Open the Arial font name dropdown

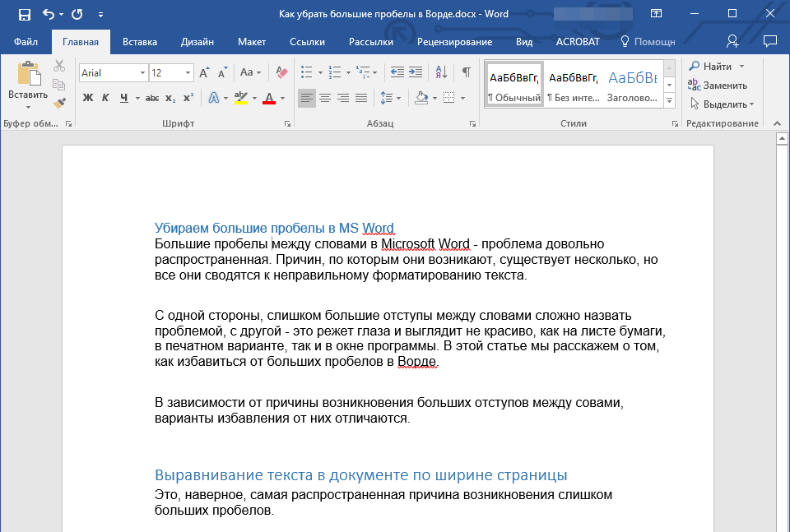[x=142, y=73]
